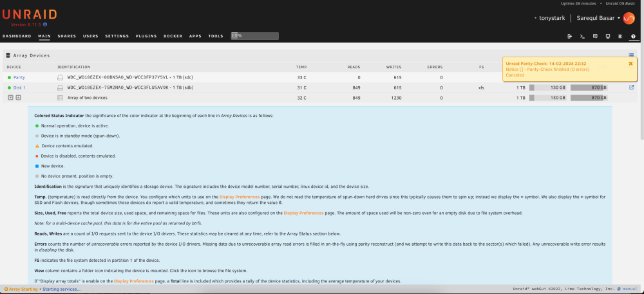Click the UNRAID logo
Screen dimensions: 644x294
30,15
